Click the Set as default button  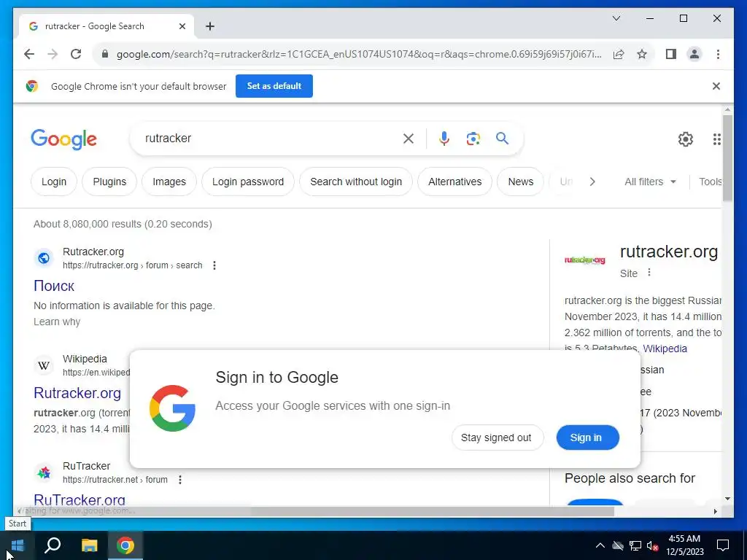274,86
